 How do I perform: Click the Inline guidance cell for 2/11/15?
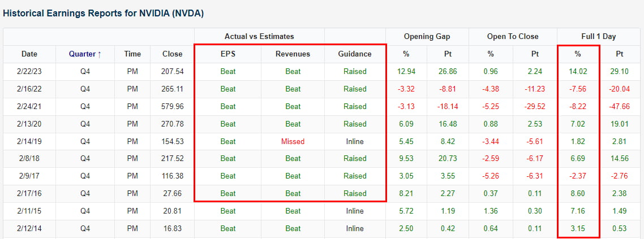tap(355, 211)
